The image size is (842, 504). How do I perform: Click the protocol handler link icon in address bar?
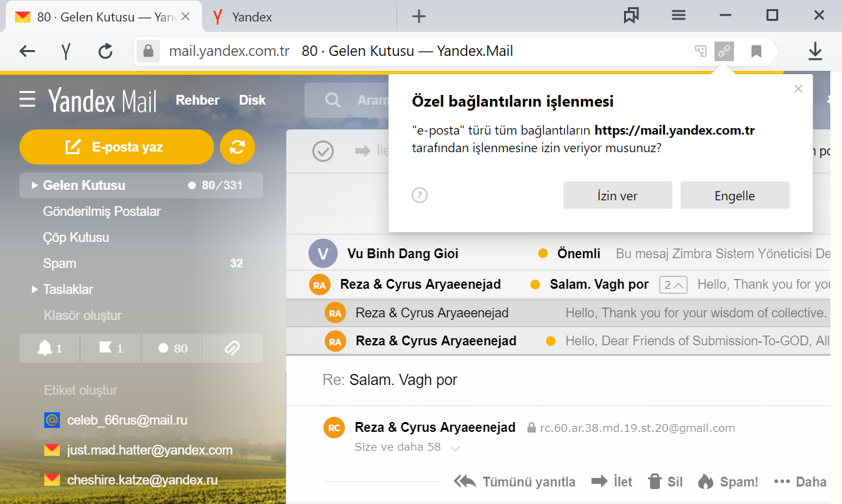[724, 51]
